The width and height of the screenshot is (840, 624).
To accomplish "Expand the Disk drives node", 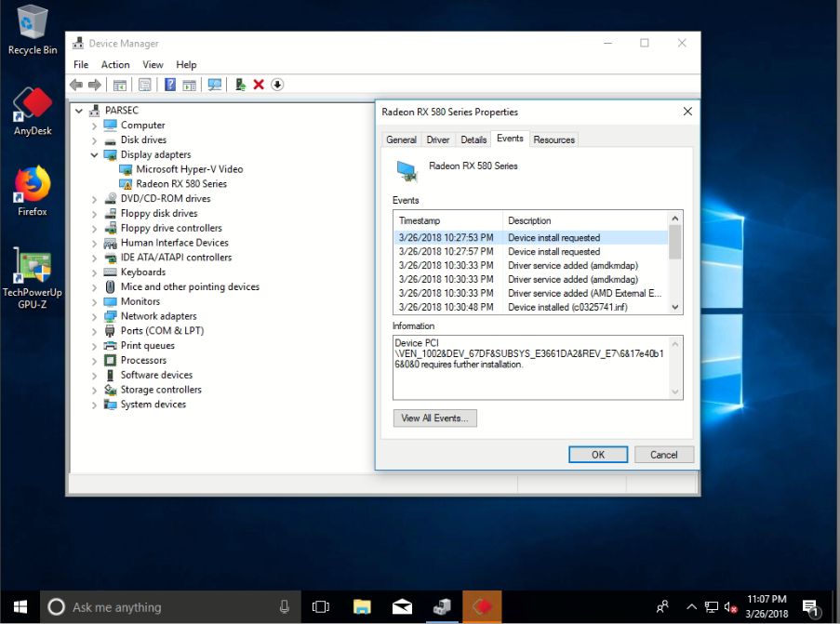I will click(94, 140).
